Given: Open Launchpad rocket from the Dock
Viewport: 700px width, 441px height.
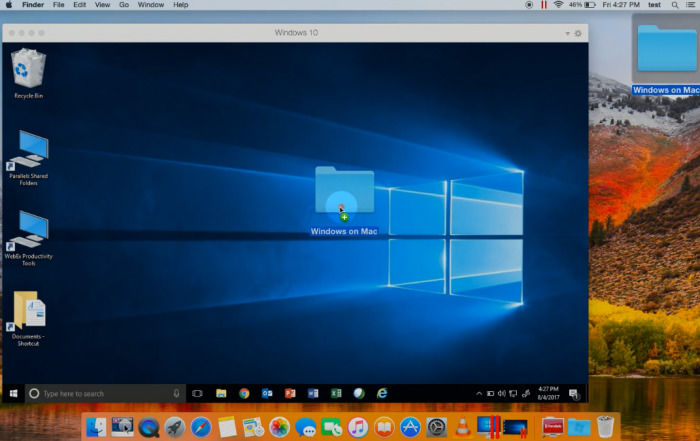Looking at the screenshot, I should click(x=175, y=428).
